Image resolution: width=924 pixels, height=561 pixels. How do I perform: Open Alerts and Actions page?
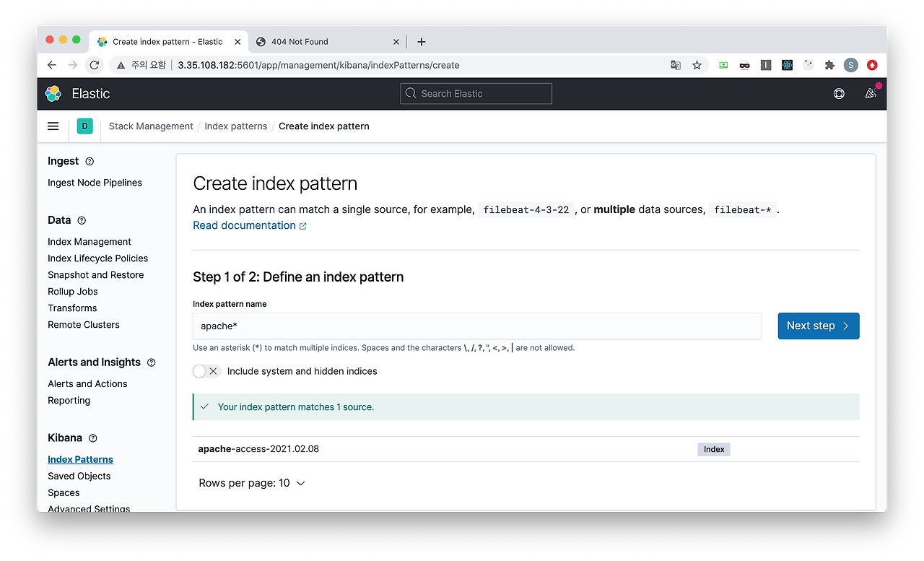(x=87, y=384)
